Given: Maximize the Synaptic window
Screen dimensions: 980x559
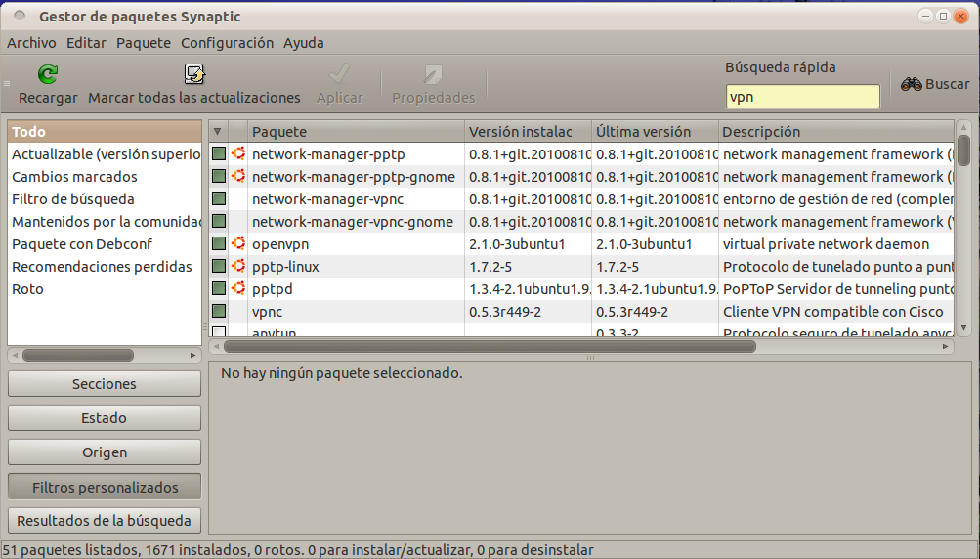Looking at the screenshot, I should click(x=943, y=17).
